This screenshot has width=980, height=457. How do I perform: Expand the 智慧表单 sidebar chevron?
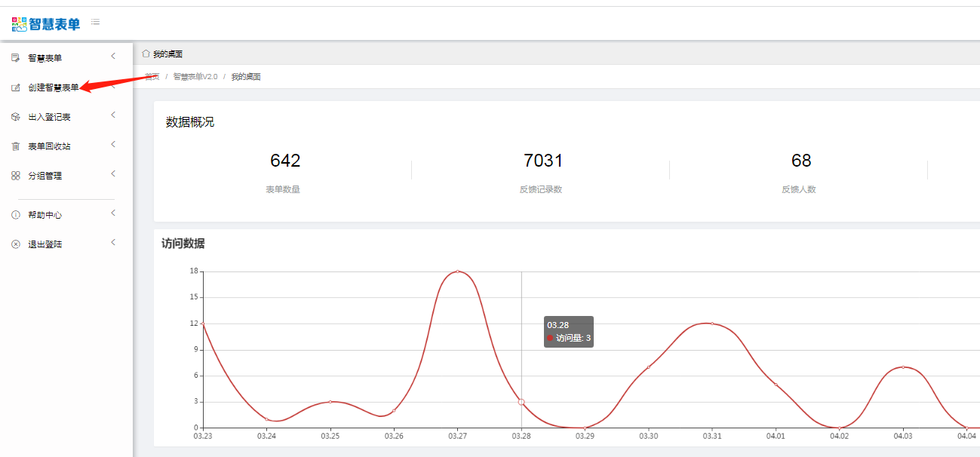(x=113, y=57)
